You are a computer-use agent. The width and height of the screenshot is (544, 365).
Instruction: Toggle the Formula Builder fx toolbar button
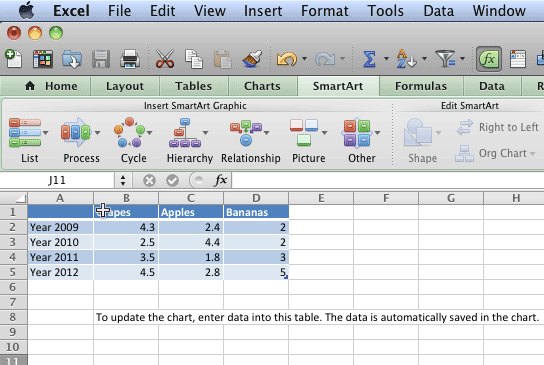[488, 59]
